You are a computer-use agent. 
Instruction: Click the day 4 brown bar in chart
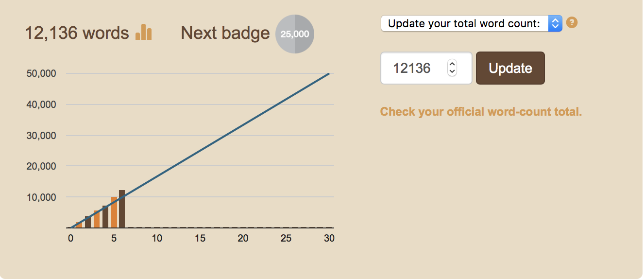pos(105,217)
